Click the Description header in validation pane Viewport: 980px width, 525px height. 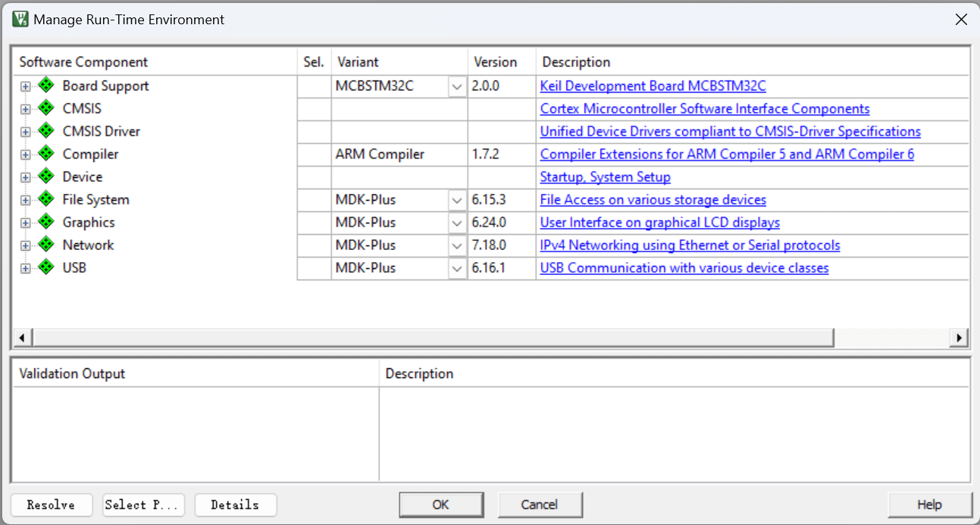674,373
